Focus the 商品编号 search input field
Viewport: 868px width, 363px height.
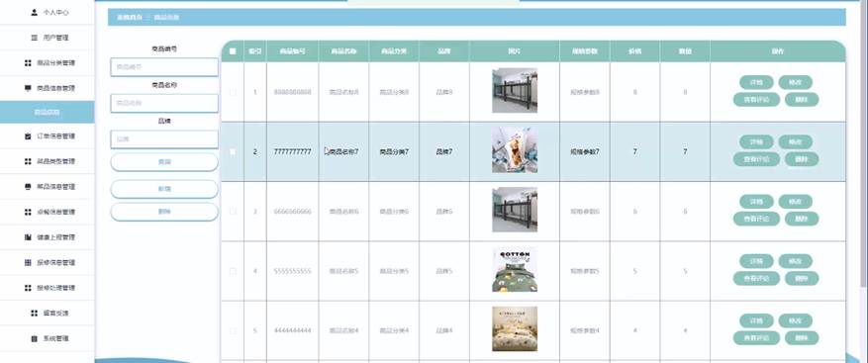pos(164,67)
